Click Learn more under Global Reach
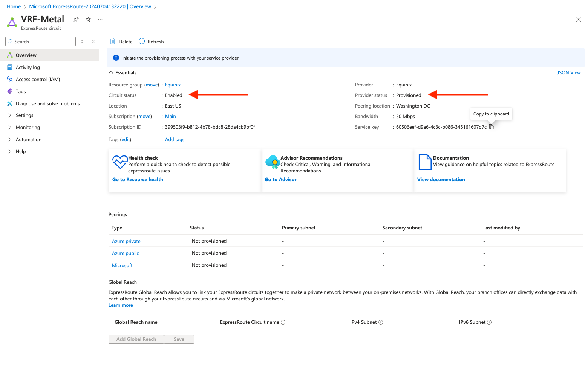 pyautogui.click(x=121, y=305)
